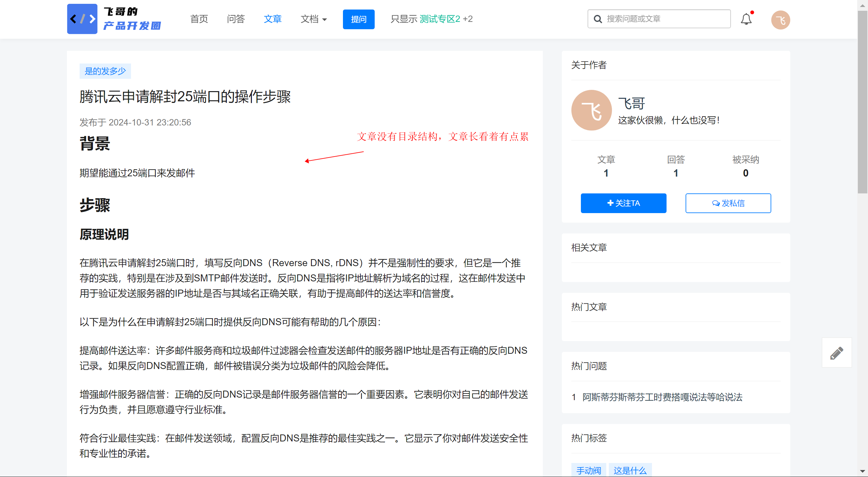This screenshot has height=477, width=868.
Task: Focus the 搜索问题或文章 search field
Action: pyautogui.click(x=659, y=19)
